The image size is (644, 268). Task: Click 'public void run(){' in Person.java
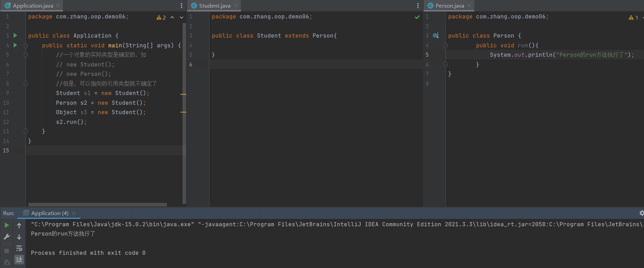[x=507, y=46]
